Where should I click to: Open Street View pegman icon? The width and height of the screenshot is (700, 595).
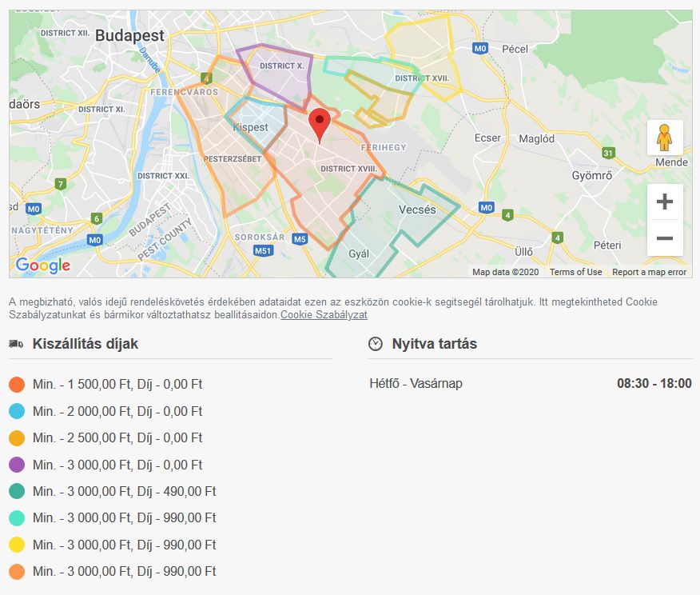(665, 138)
